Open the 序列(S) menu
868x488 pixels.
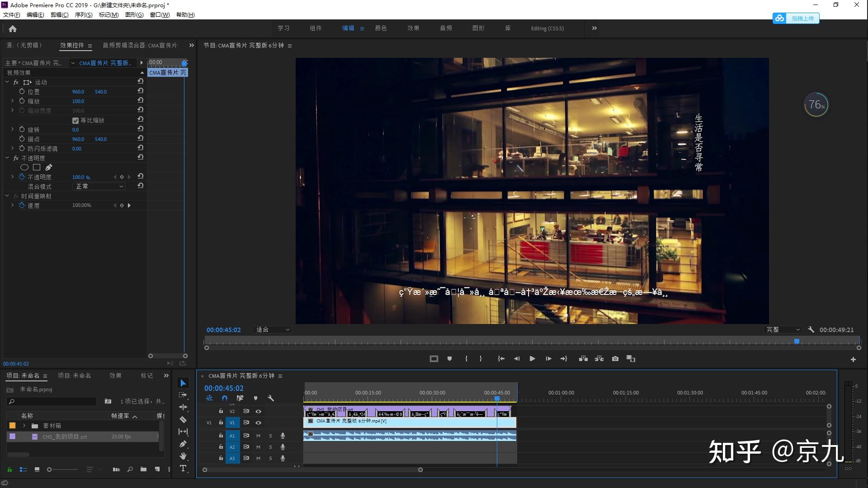(83, 15)
